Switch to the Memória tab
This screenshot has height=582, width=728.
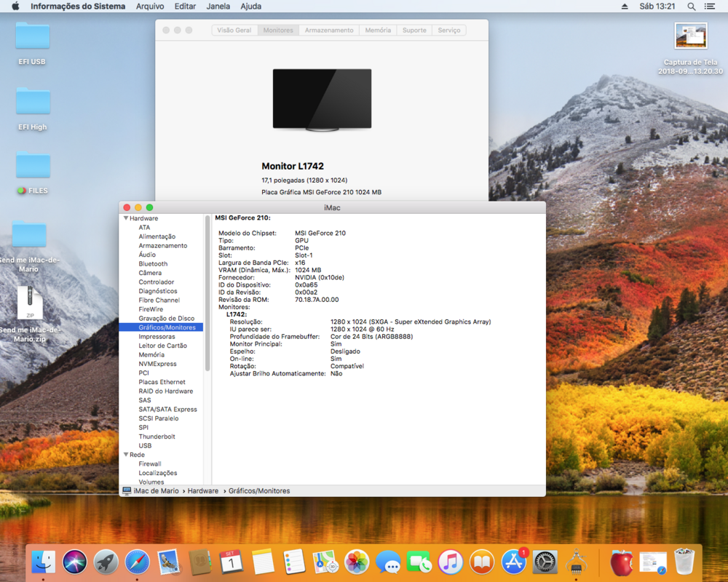coord(378,31)
